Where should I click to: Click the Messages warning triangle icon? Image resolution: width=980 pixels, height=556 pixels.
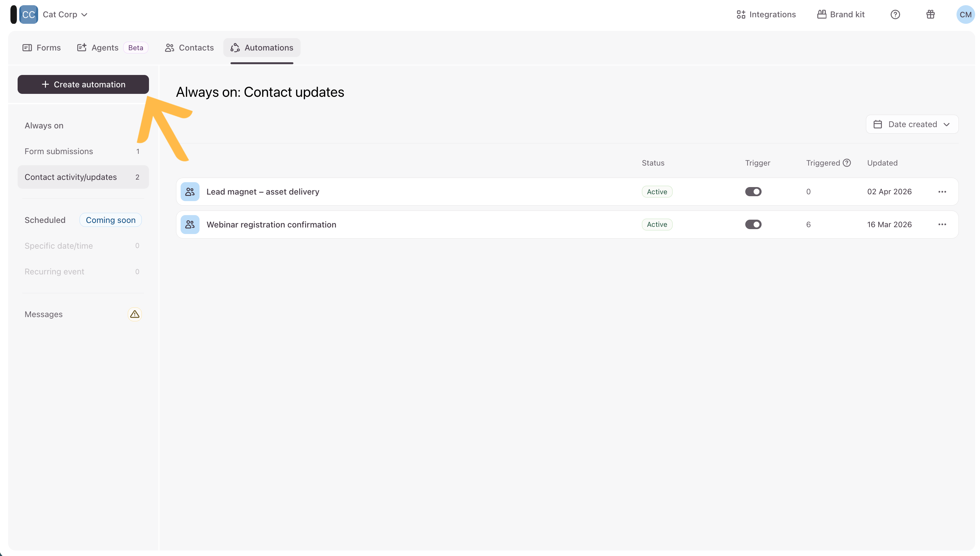tap(134, 314)
